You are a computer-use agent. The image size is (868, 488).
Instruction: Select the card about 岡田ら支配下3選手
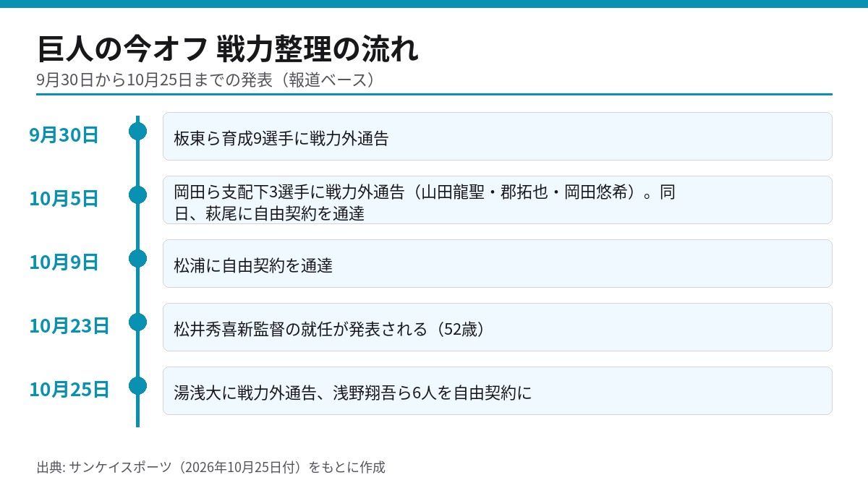click(x=498, y=200)
